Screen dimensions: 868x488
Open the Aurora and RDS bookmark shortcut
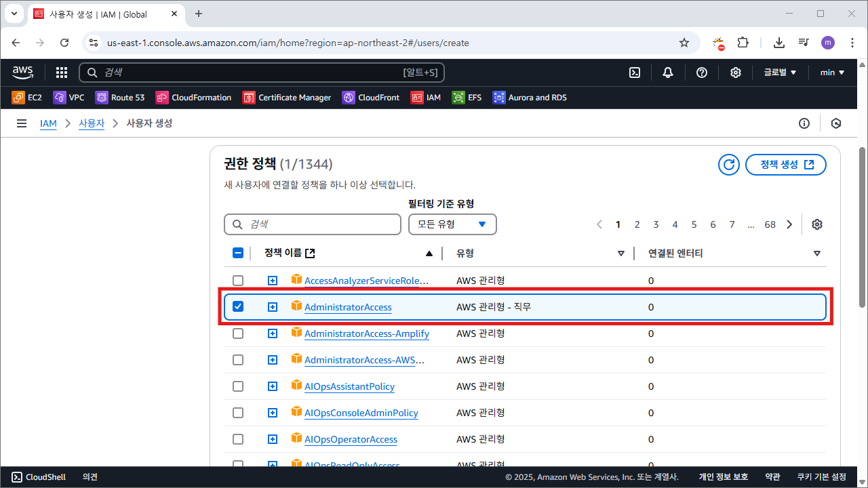[530, 98]
